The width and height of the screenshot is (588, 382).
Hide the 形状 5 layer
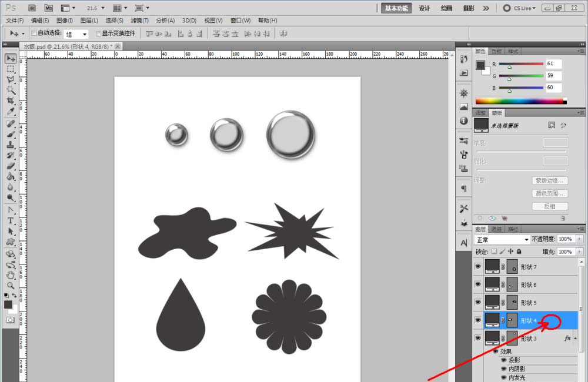coord(477,302)
